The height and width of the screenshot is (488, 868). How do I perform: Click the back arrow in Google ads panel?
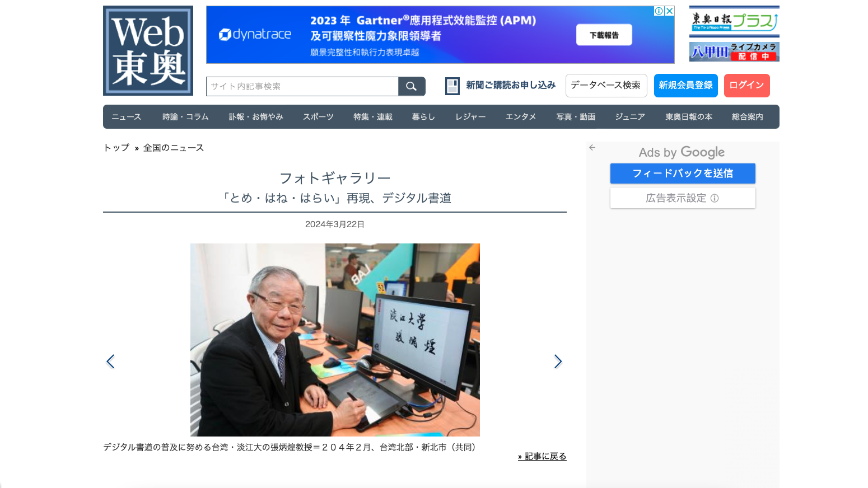click(x=592, y=148)
